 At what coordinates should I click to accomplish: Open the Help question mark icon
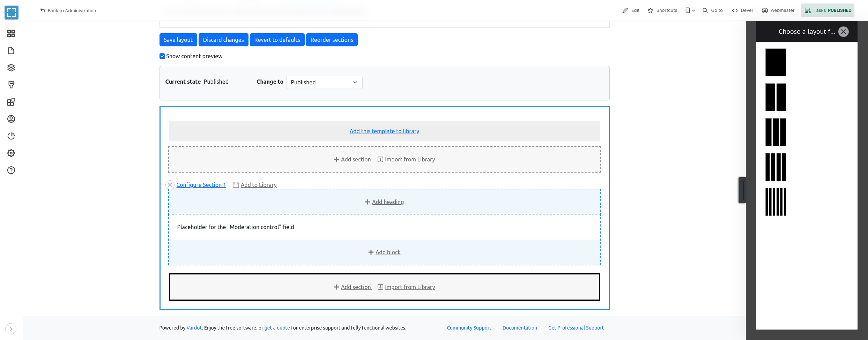point(11,170)
